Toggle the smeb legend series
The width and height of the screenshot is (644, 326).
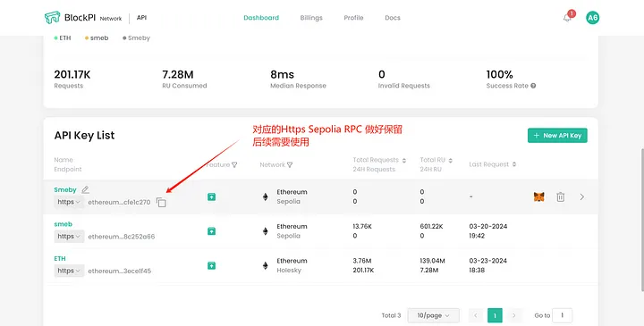[x=97, y=38]
